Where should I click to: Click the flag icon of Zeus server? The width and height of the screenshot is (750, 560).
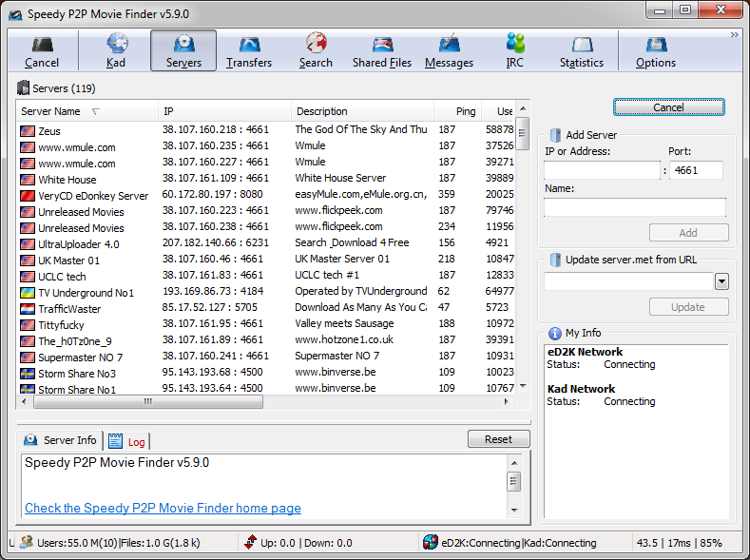click(x=28, y=131)
